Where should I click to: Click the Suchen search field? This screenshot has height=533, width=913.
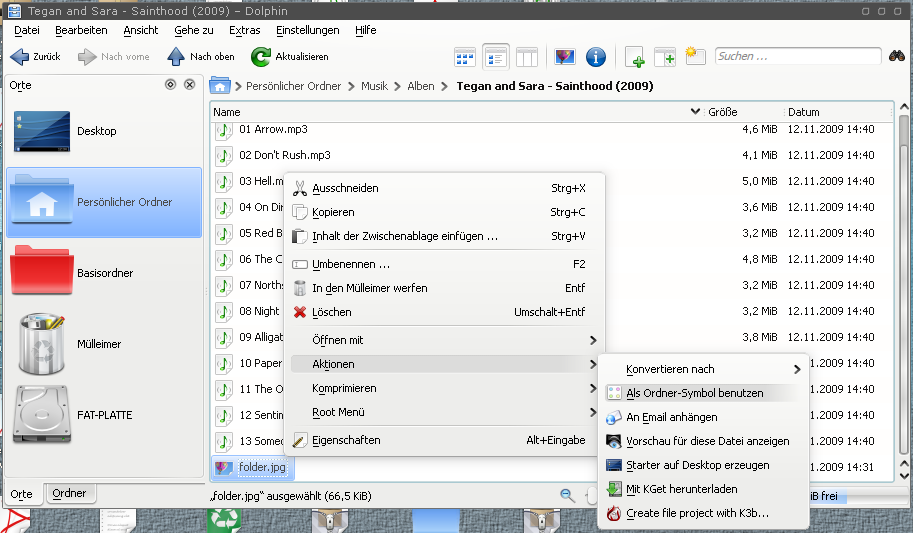(x=798, y=56)
